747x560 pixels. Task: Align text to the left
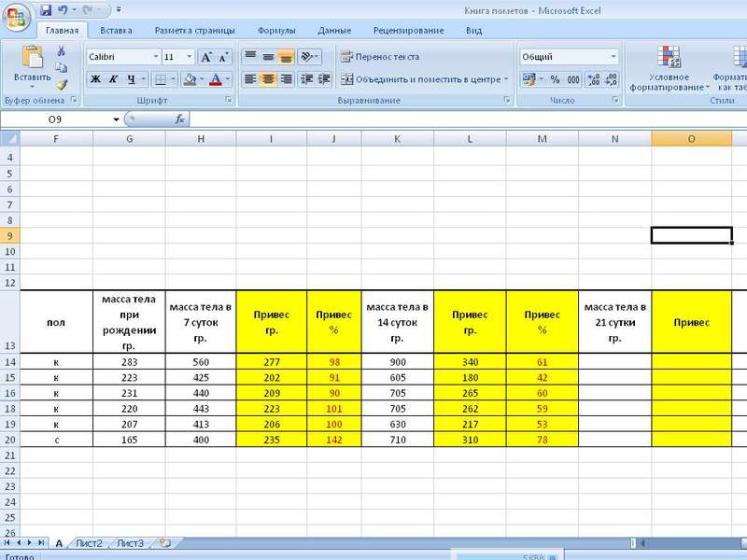tap(250, 79)
